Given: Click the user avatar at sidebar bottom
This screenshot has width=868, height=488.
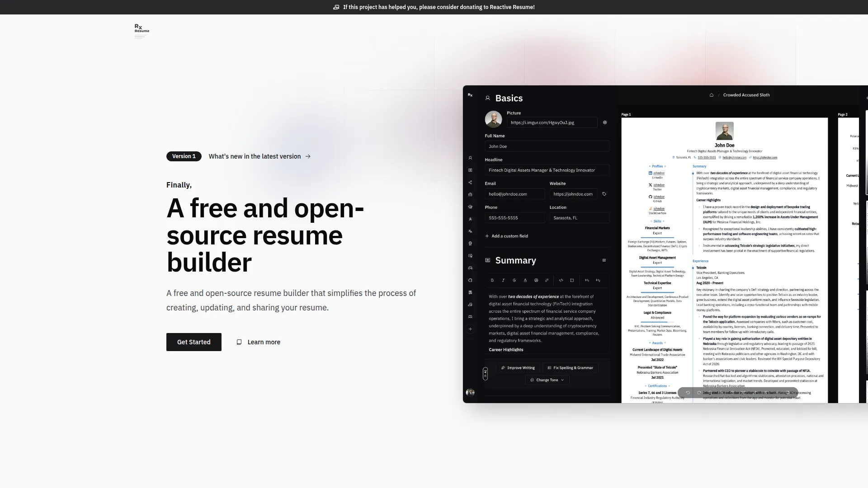Looking at the screenshot, I should (x=470, y=392).
